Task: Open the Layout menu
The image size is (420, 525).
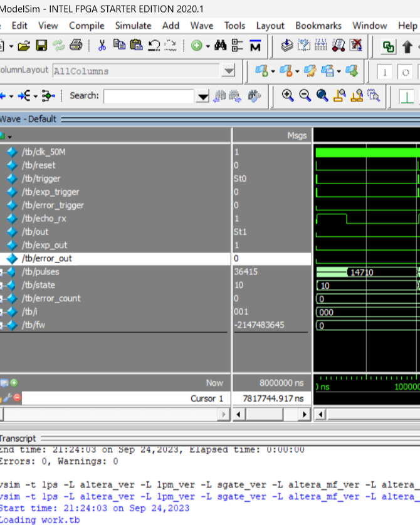Action: [x=270, y=26]
